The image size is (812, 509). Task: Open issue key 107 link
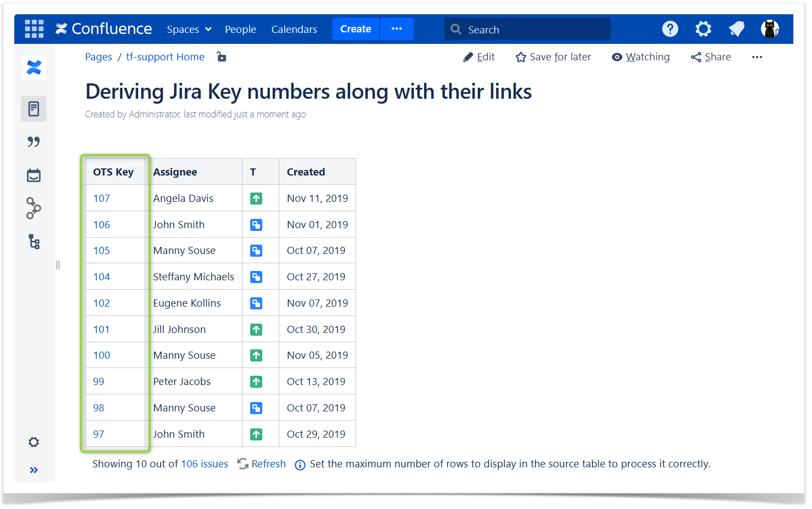pyautogui.click(x=101, y=199)
